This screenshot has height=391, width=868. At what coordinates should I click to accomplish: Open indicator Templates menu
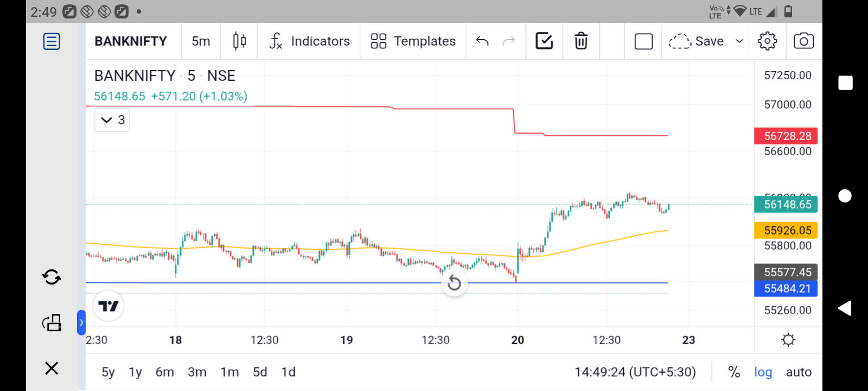413,41
